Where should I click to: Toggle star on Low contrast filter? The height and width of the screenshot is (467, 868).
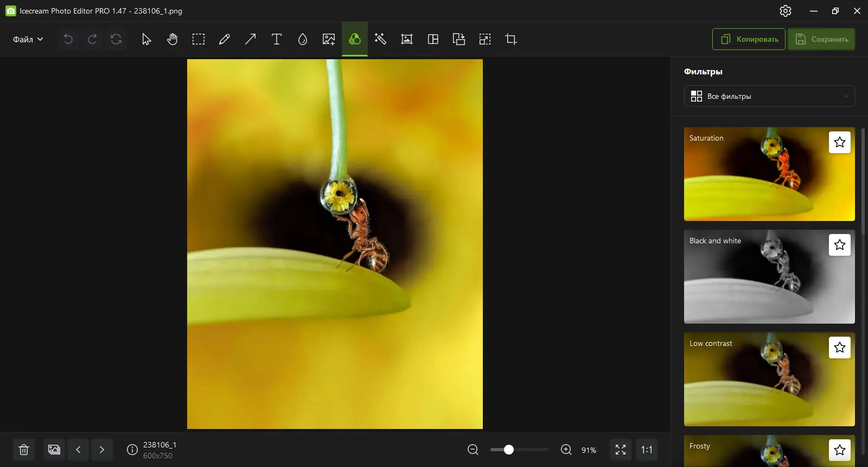[839, 348]
